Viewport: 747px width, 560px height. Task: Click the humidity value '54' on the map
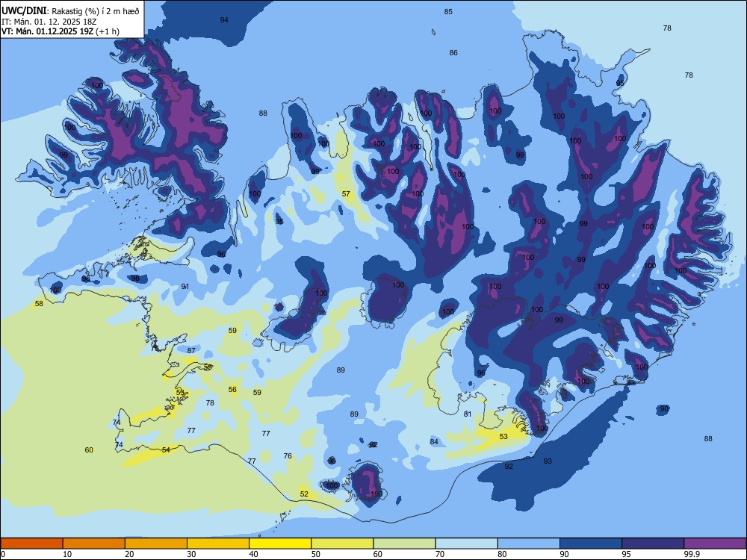tap(166, 449)
